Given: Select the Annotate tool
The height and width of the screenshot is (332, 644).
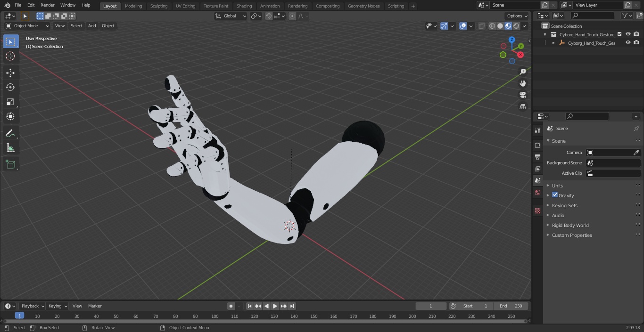Looking at the screenshot, I should (x=10, y=133).
